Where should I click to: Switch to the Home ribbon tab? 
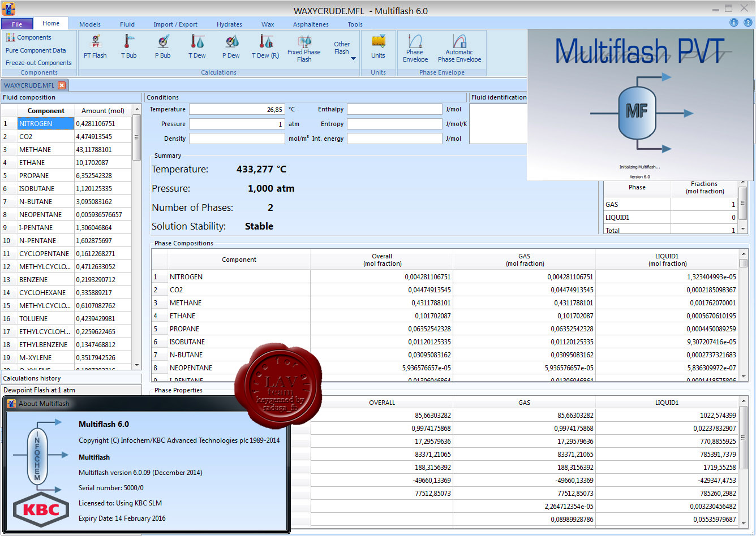(51, 23)
